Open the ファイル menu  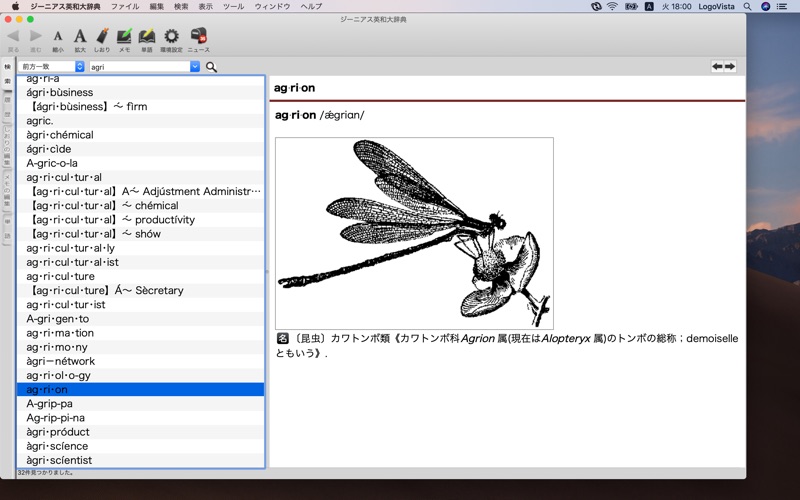125,6
